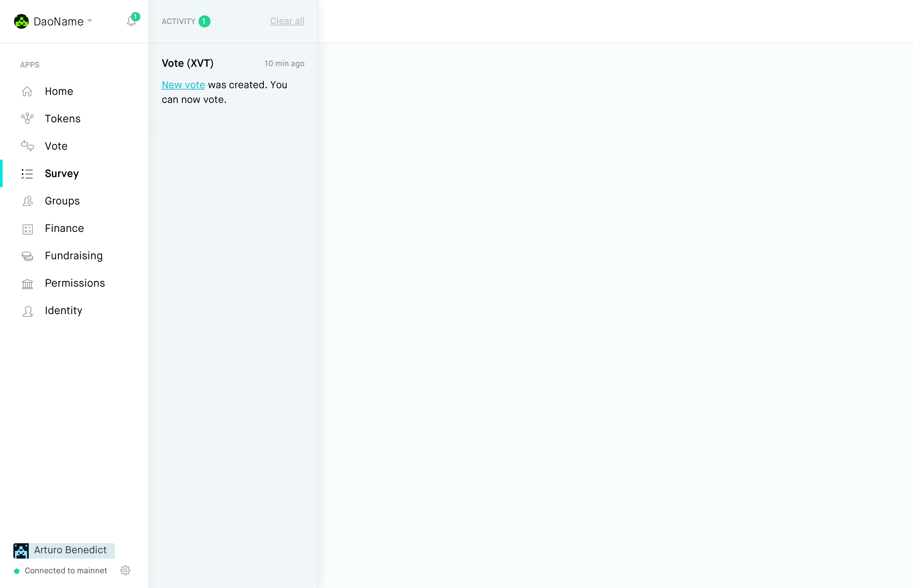Open network settings gear icon
Screen dimensions: 913x588
point(125,570)
